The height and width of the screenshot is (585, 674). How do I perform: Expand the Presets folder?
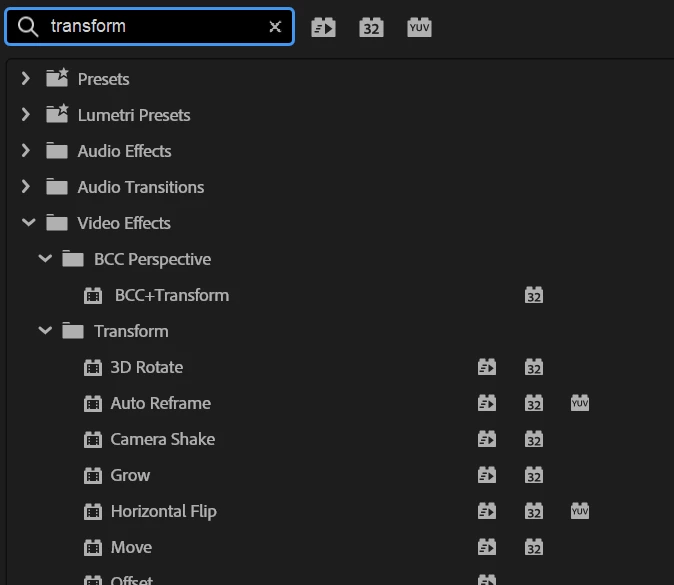pos(26,79)
